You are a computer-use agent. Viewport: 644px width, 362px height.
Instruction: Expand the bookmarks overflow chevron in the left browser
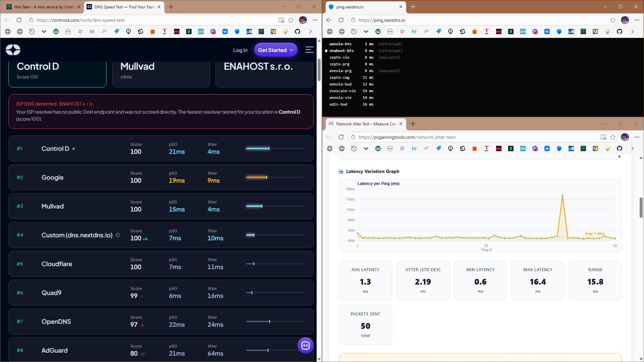[310, 32]
